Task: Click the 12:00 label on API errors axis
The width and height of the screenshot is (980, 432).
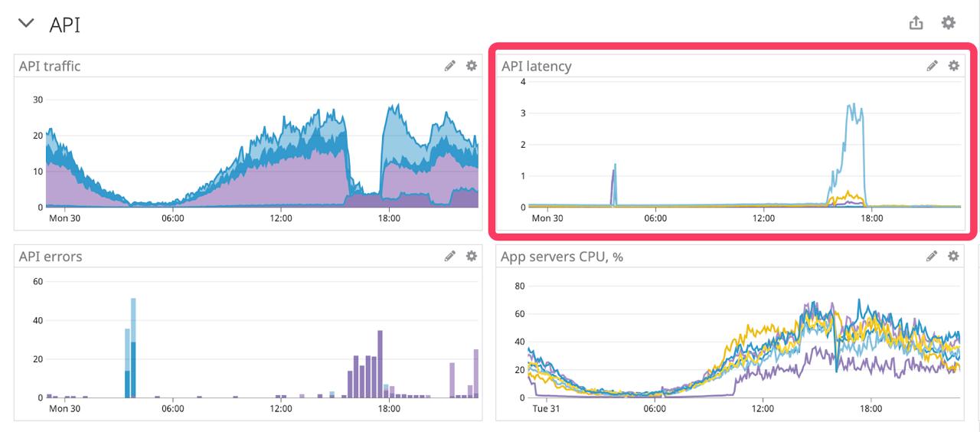Action: click(x=281, y=408)
